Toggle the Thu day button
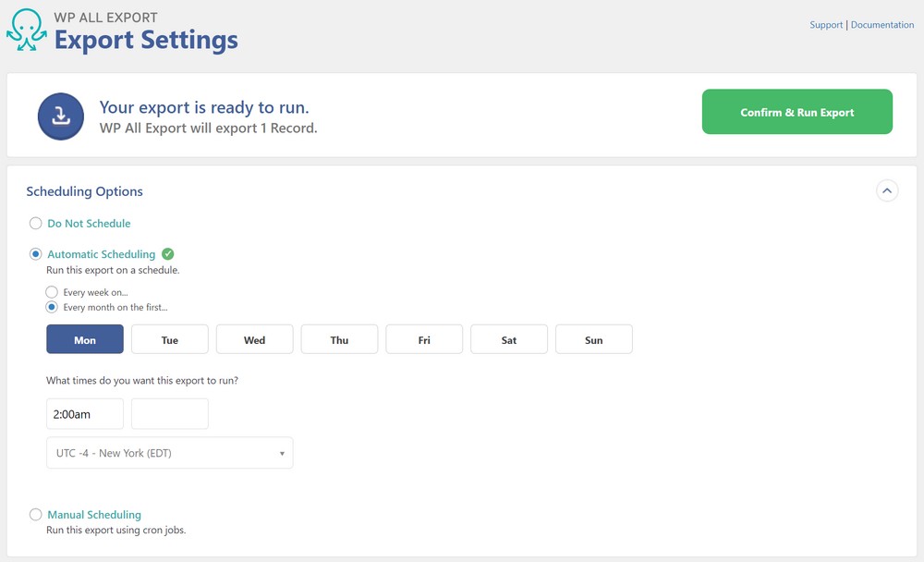The height and width of the screenshot is (562, 924). 339,339
